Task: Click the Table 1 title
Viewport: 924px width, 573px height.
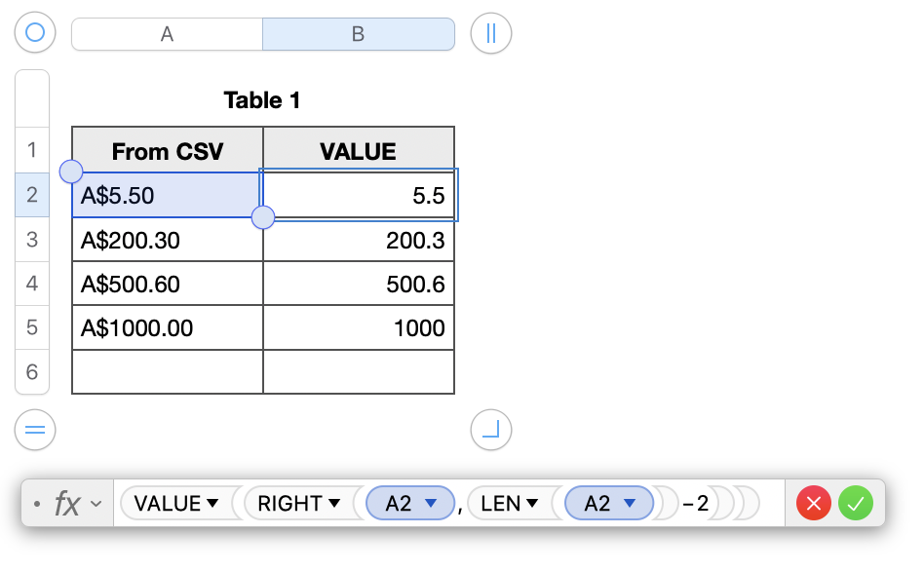Action: coord(262,99)
